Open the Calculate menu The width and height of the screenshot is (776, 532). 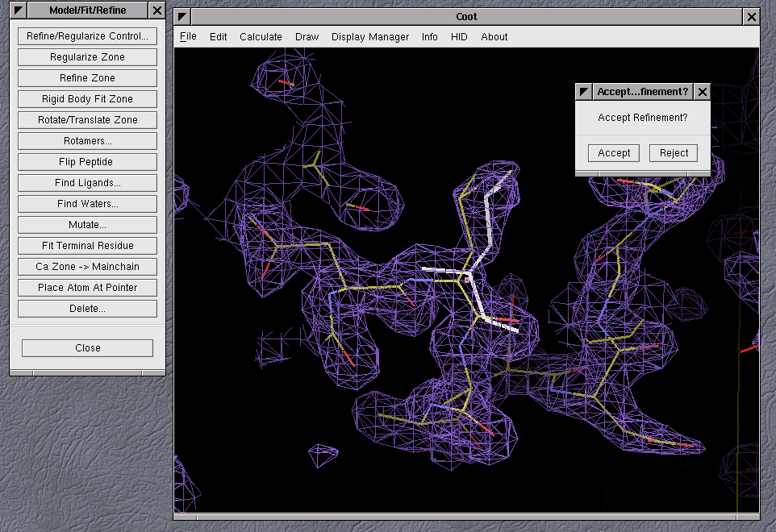[x=261, y=36]
